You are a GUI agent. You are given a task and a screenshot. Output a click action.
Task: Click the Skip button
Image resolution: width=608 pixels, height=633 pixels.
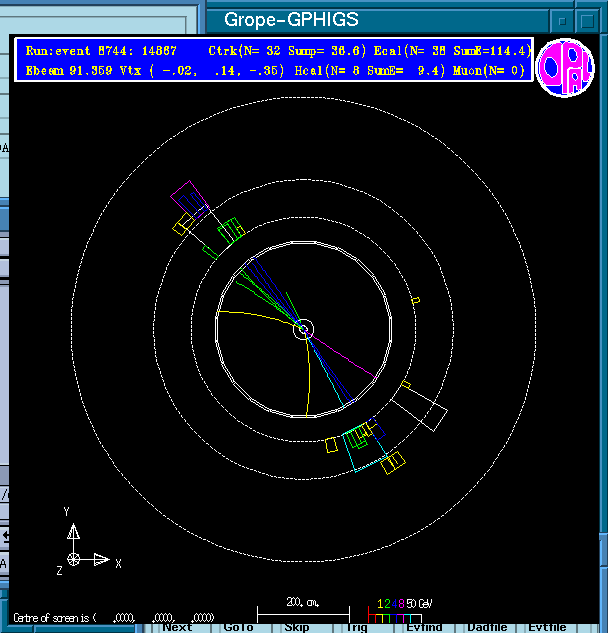point(297,627)
